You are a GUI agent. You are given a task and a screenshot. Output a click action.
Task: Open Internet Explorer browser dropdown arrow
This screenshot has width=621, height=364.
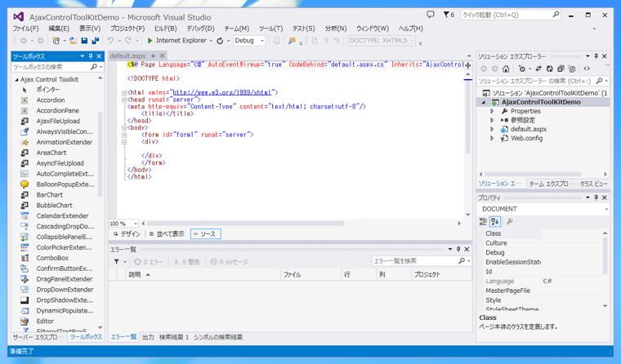click(211, 41)
